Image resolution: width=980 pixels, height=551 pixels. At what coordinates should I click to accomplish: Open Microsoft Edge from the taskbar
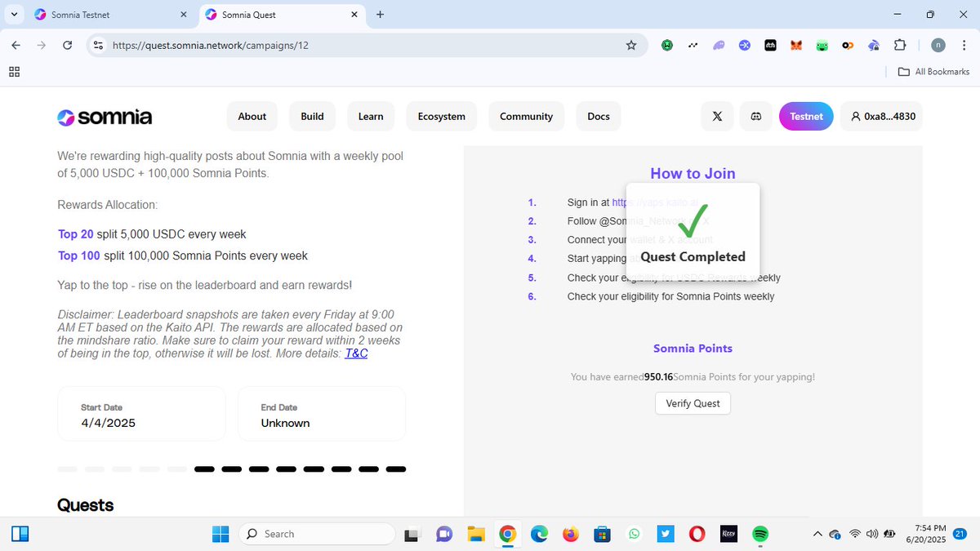(539, 534)
